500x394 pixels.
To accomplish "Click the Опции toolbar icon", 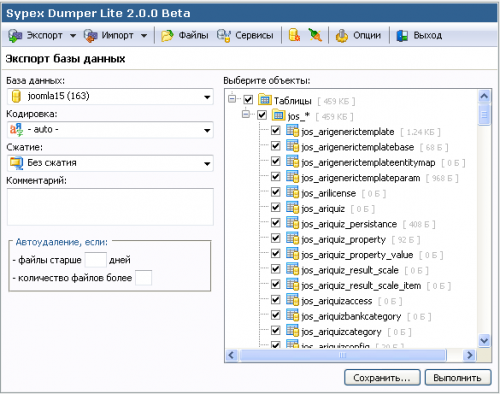I will pos(342,35).
